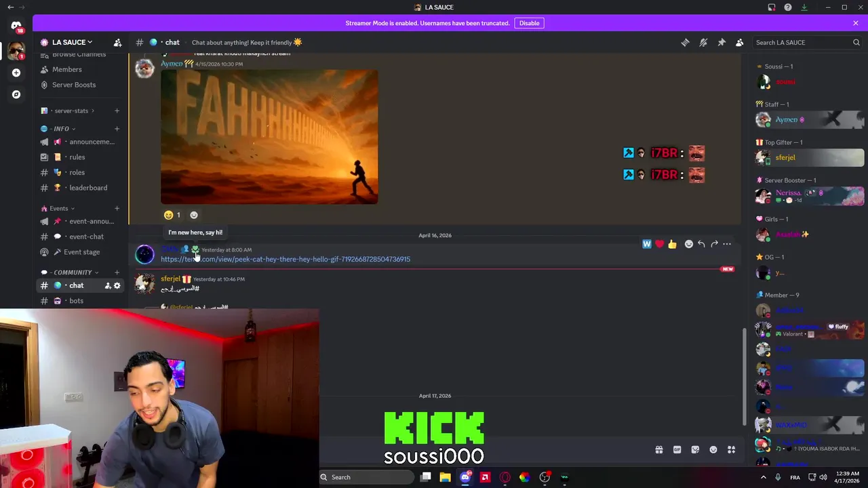View the FAHHH image attachment

click(x=269, y=136)
